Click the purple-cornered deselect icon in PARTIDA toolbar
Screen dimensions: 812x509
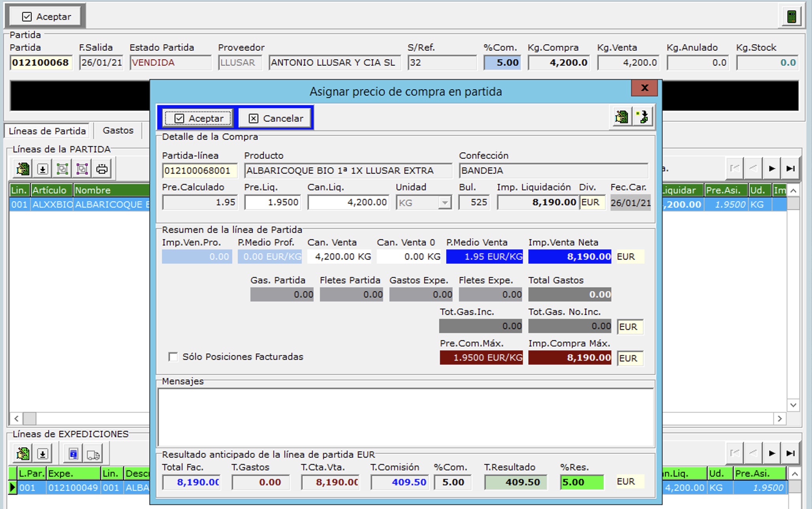pos(82,169)
